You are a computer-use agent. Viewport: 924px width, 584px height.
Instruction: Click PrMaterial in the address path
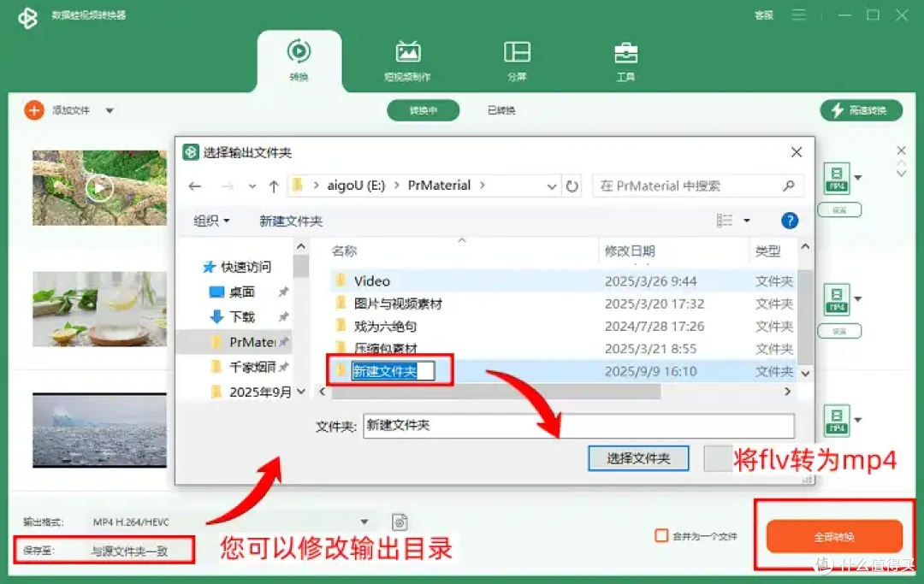pyautogui.click(x=439, y=186)
